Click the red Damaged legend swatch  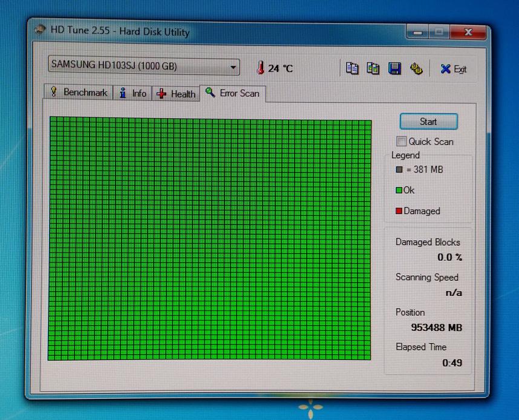[399, 211]
